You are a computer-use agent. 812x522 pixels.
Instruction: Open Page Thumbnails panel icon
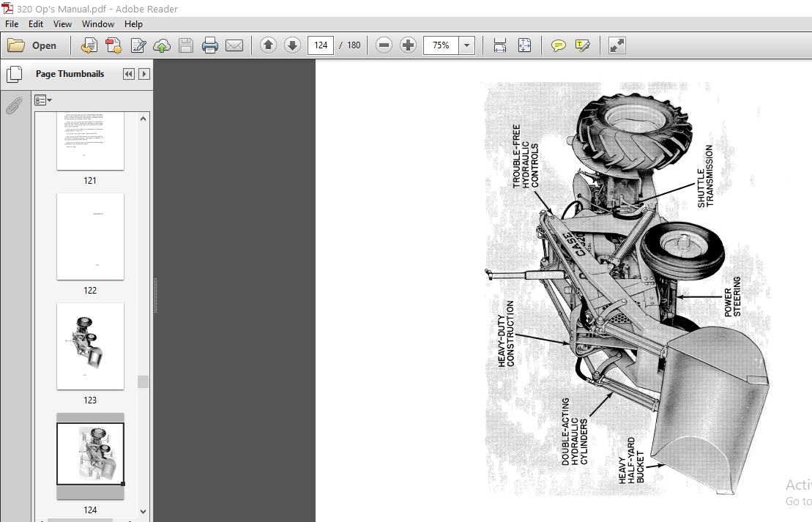click(15, 75)
